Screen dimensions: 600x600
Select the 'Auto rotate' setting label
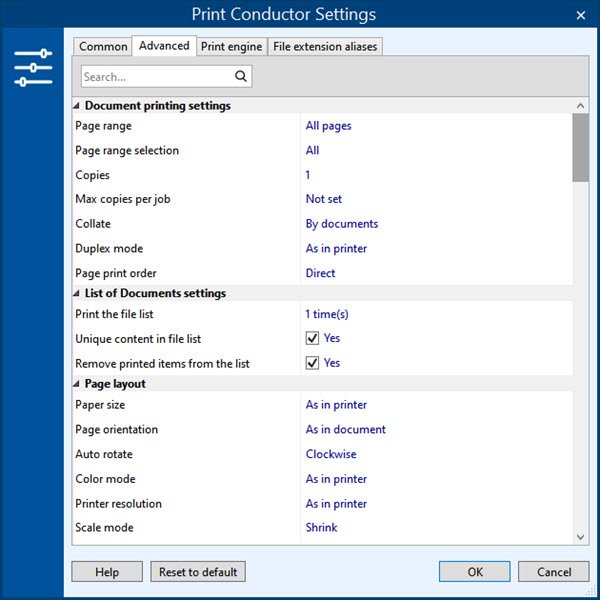[x=104, y=454]
